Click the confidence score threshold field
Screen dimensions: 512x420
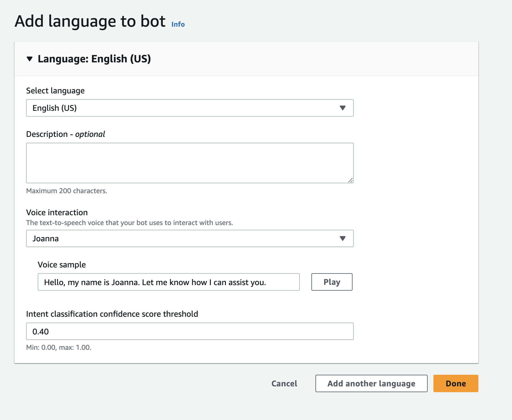tap(190, 331)
